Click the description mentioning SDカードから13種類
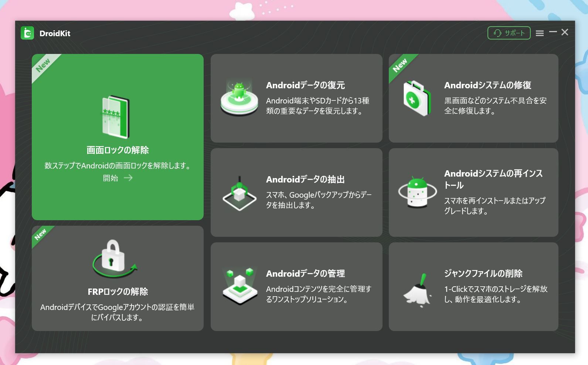588x365 pixels. point(318,106)
